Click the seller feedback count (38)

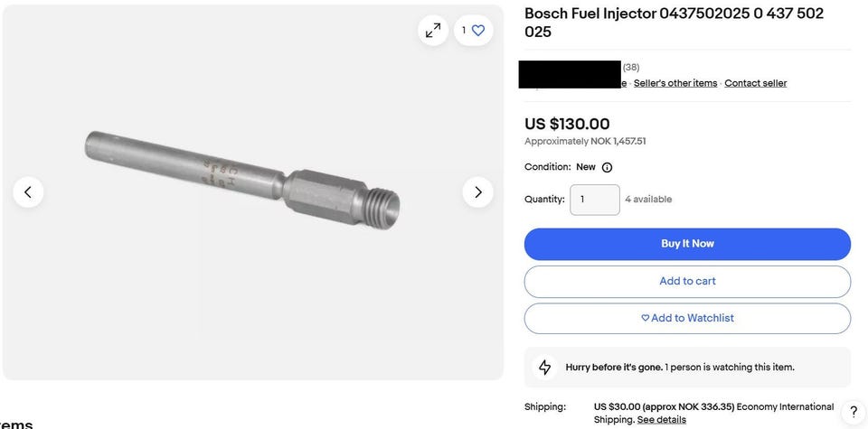(x=631, y=67)
